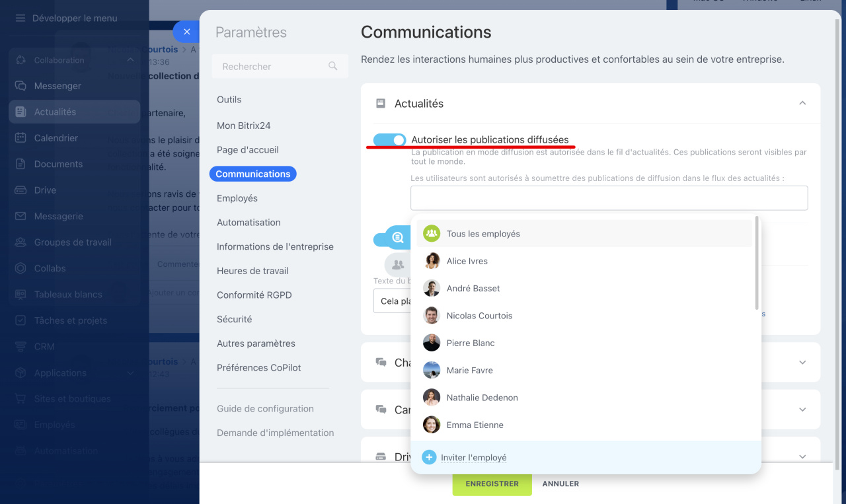Expand the Chats section chevron
Image resolution: width=846 pixels, height=504 pixels.
click(802, 362)
